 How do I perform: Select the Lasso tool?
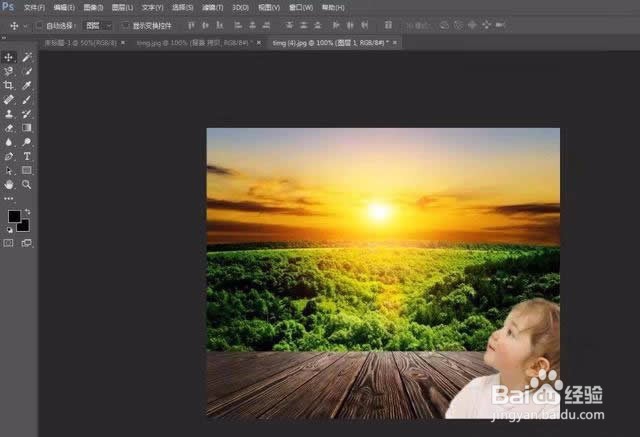pos(9,71)
